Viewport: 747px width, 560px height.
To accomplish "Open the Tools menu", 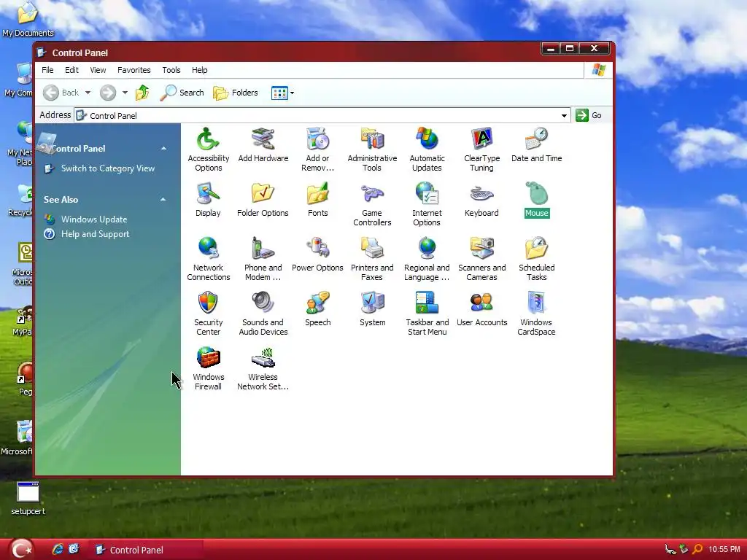I will tap(171, 70).
